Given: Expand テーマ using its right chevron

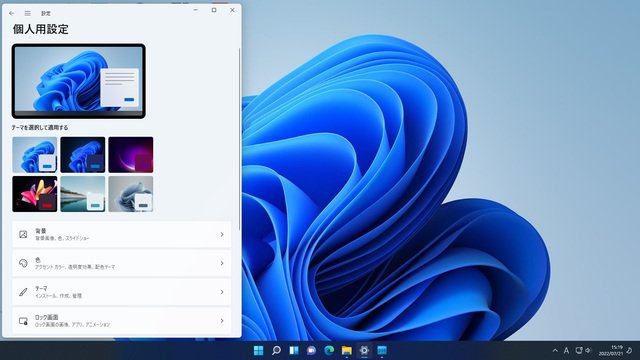Looking at the screenshot, I should click(222, 292).
